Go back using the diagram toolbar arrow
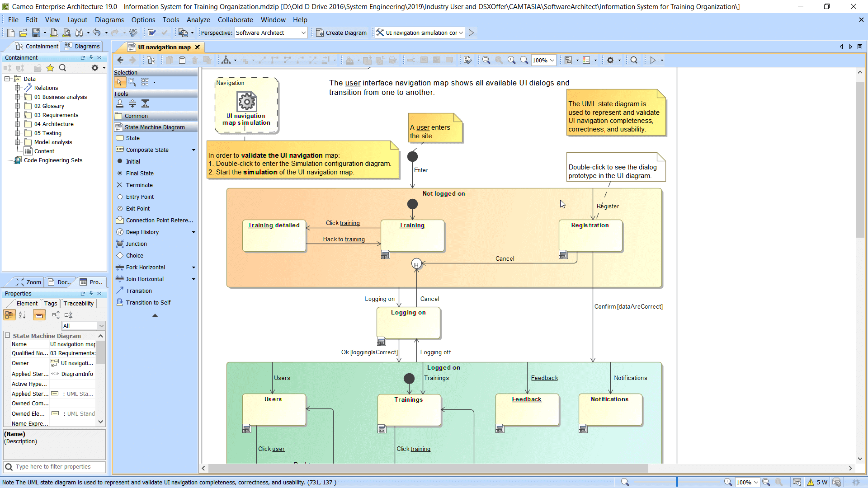Screen dimensions: 868x488 (x=120, y=60)
